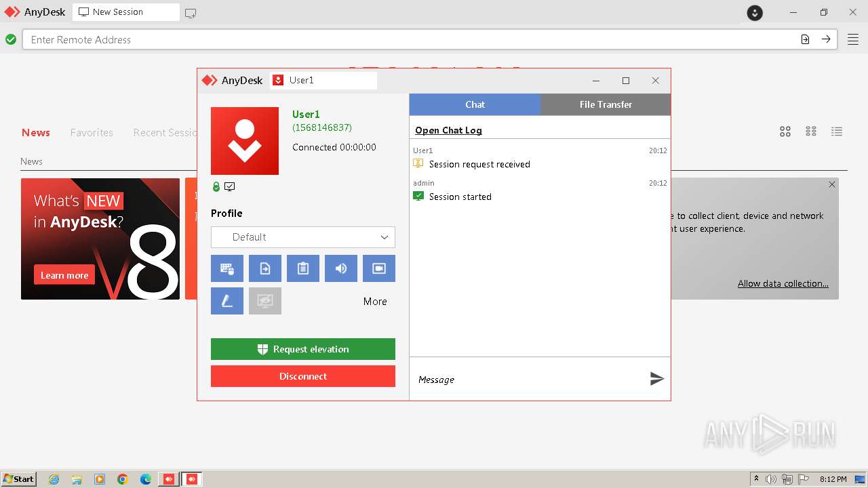Switch to small tile view

click(x=811, y=131)
